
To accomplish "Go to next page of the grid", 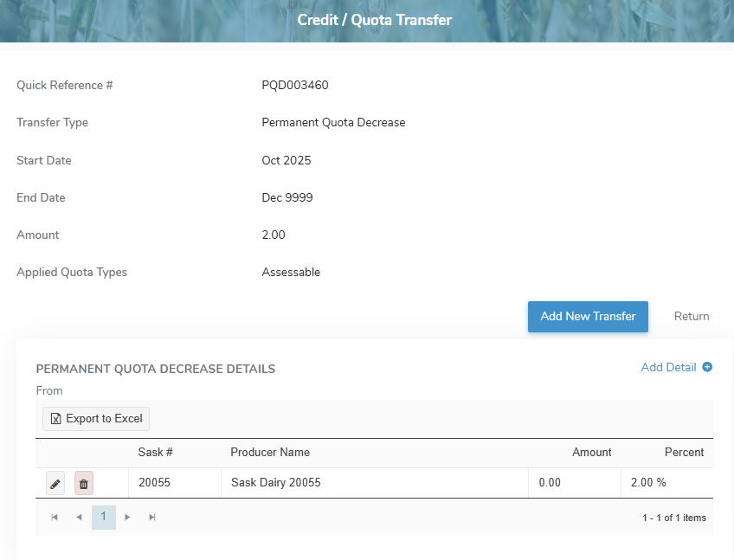I will point(128,518).
